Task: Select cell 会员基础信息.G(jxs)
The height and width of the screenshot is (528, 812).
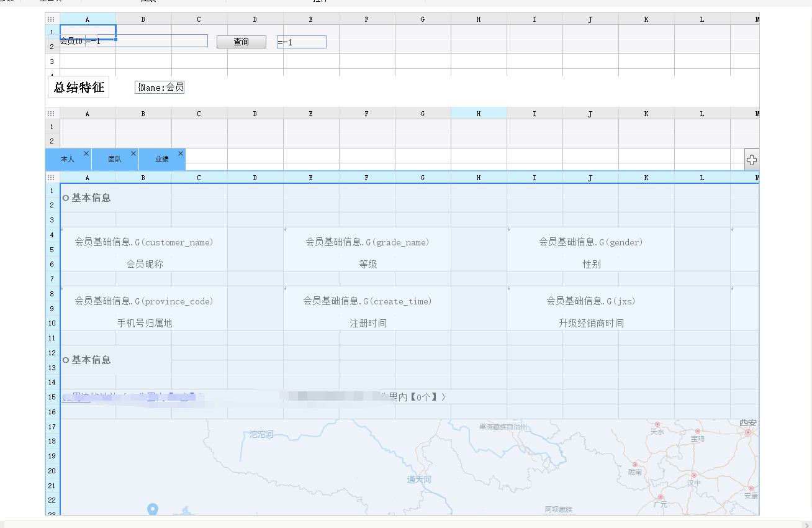Action: 591,301
